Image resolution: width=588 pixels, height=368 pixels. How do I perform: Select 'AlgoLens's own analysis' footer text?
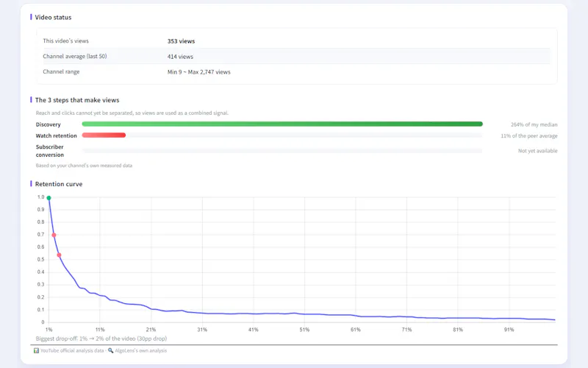click(x=140, y=351)
